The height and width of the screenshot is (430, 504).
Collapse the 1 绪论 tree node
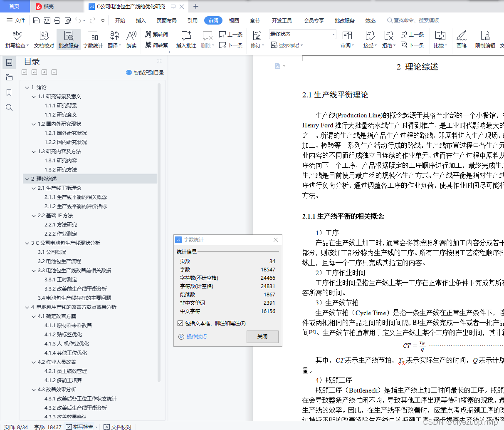27,87
